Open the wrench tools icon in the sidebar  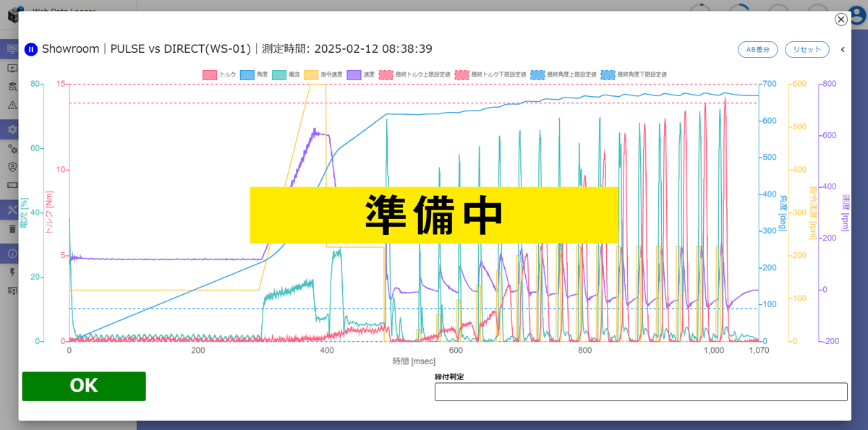[x=11, y=210]
